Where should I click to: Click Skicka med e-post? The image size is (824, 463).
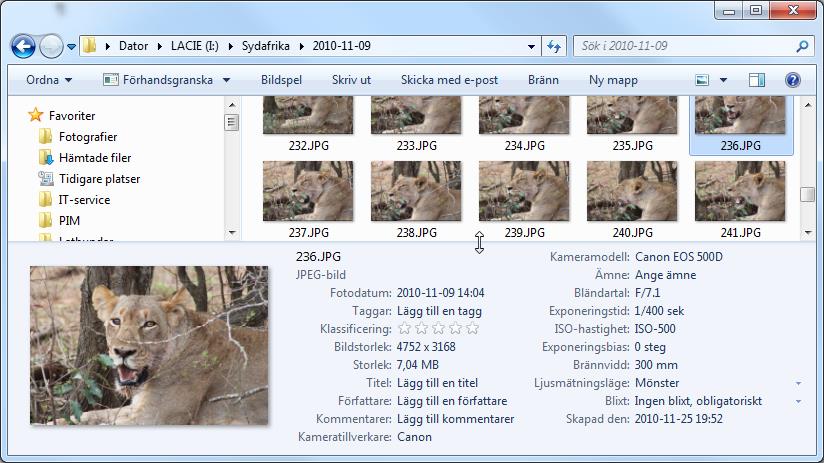coord(449,80)
